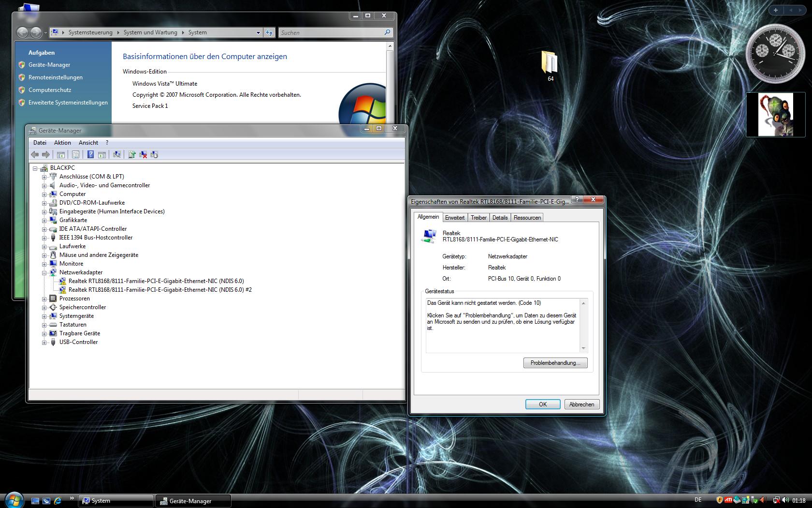812x508 pixels.
Task: Click the forward button in System window
Action: click(x=36, y=32)
